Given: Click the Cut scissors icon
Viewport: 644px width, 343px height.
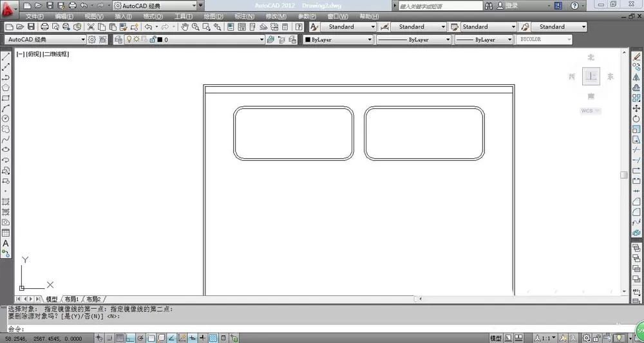Looking at the screenshot, I should click(x=91, y=26).
